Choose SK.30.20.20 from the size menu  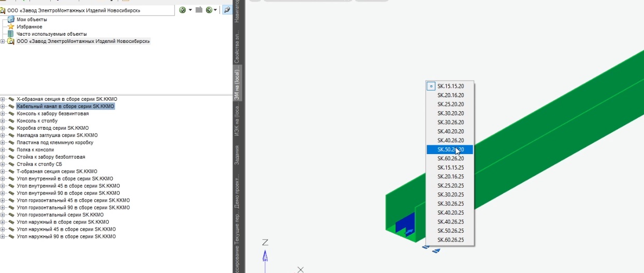(449, 113)
